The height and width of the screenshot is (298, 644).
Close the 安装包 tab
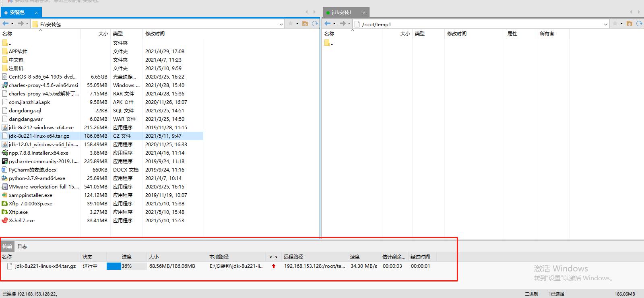[x=36, y=12]
